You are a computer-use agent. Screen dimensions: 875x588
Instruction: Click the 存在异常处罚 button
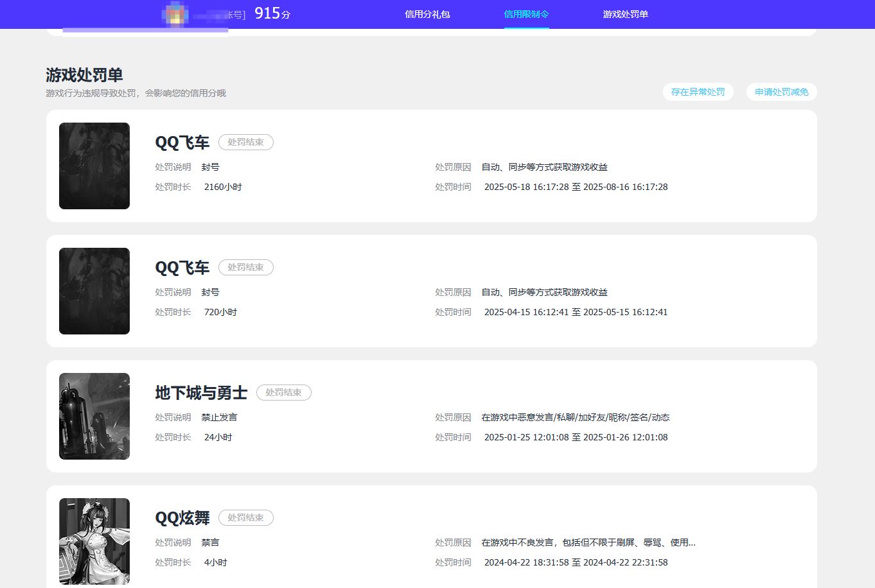pos(698,92)
